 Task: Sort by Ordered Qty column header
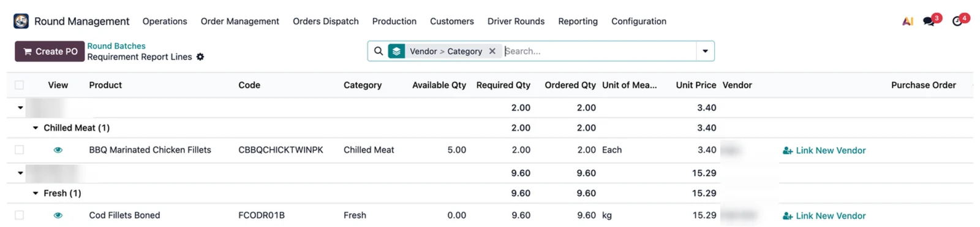pos(570,85)
